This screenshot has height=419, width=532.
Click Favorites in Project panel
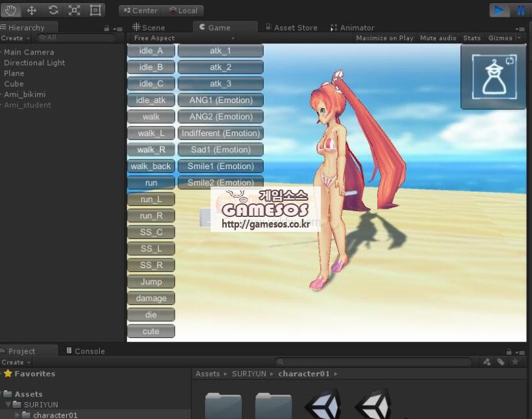35,374
